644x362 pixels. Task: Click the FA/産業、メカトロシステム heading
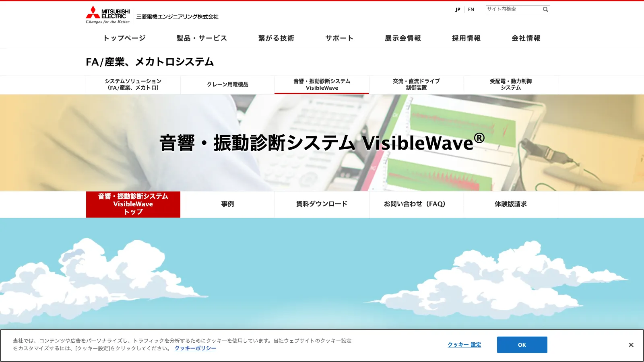click(x=150, y=62)
